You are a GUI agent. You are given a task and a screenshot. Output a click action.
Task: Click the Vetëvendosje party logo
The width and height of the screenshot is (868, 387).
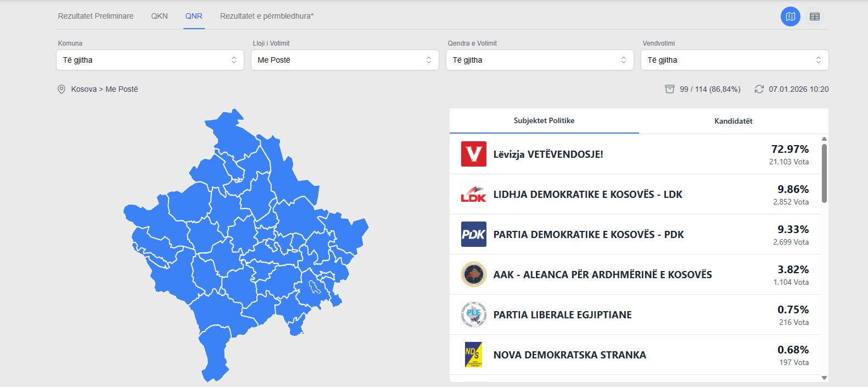click(x=473, y=154)
